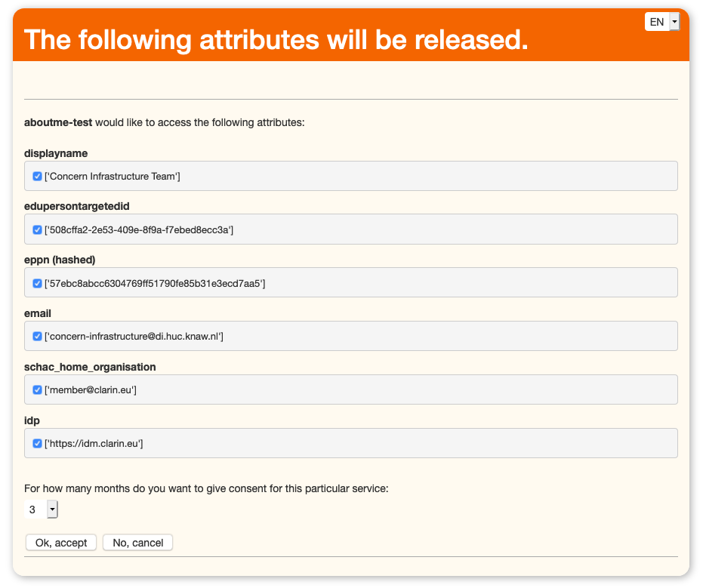Uncheck the displayname attribute checkbox
Screen dimensions: 703x588
(x=37, y=177)
